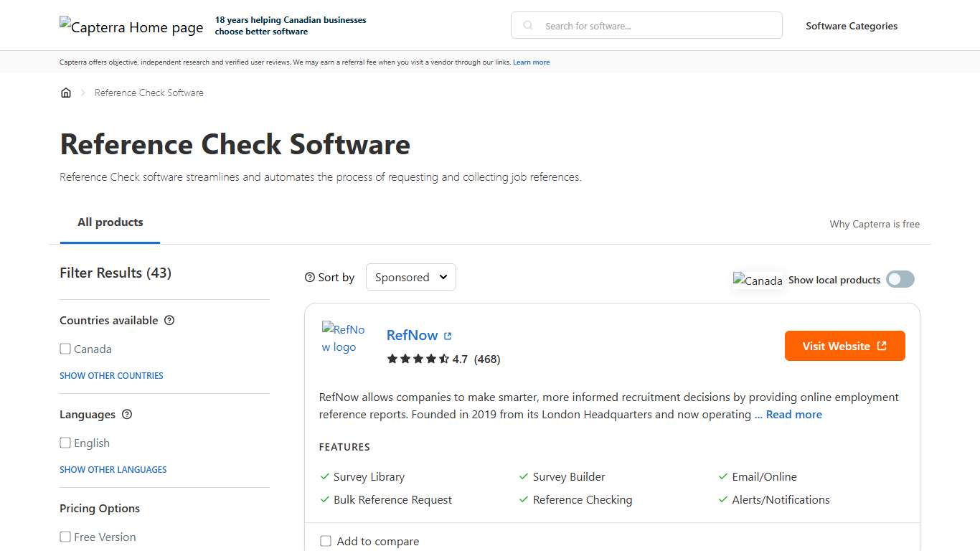Enable the Show local products toggle
This screenshot has width=980, height=551.
[x=900, y=279]
